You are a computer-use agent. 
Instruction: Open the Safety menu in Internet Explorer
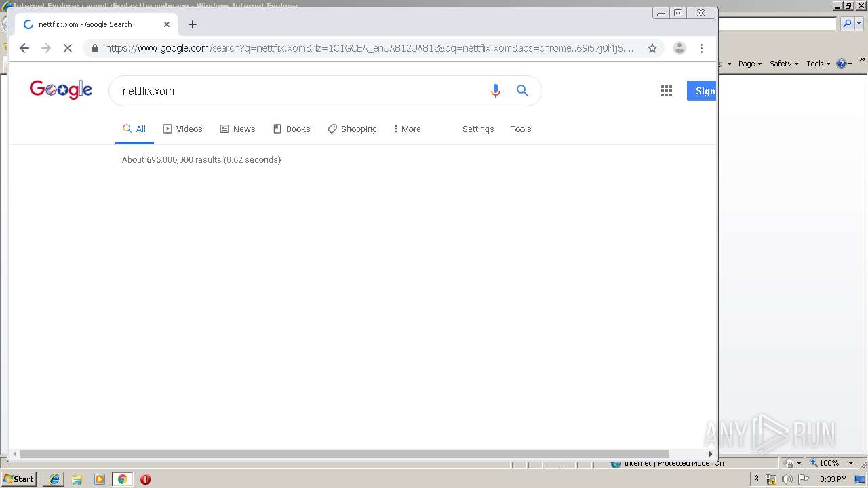(x=784, y=64)
